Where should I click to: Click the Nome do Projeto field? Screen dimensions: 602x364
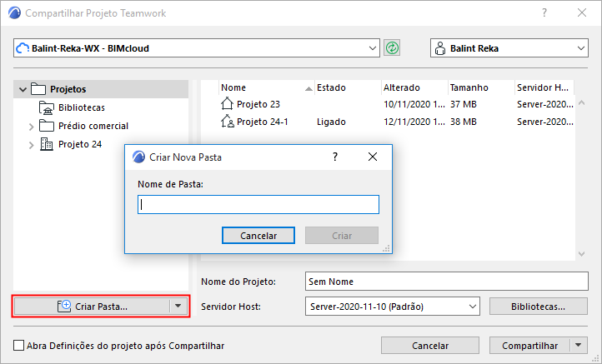point(447,282)
